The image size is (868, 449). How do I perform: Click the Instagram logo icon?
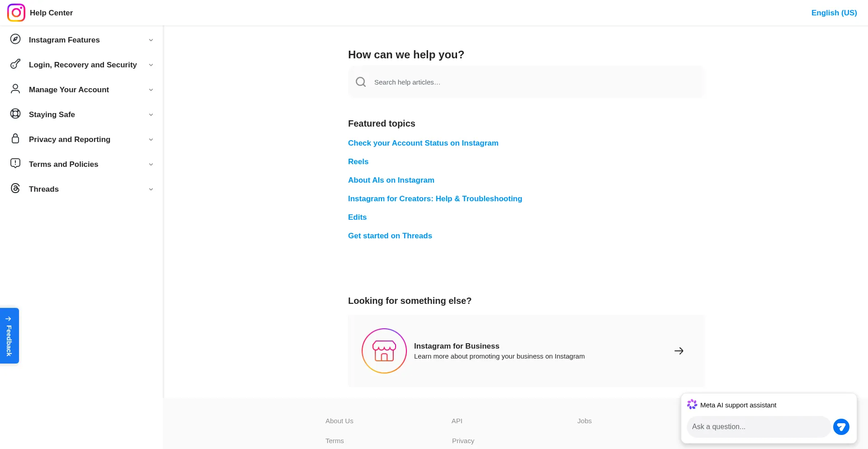(16, 13)
